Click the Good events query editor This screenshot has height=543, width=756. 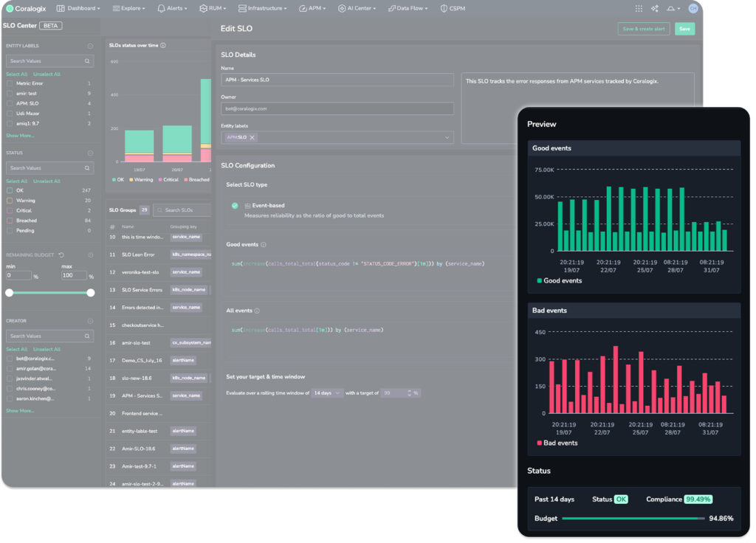(x=369, y=274)
